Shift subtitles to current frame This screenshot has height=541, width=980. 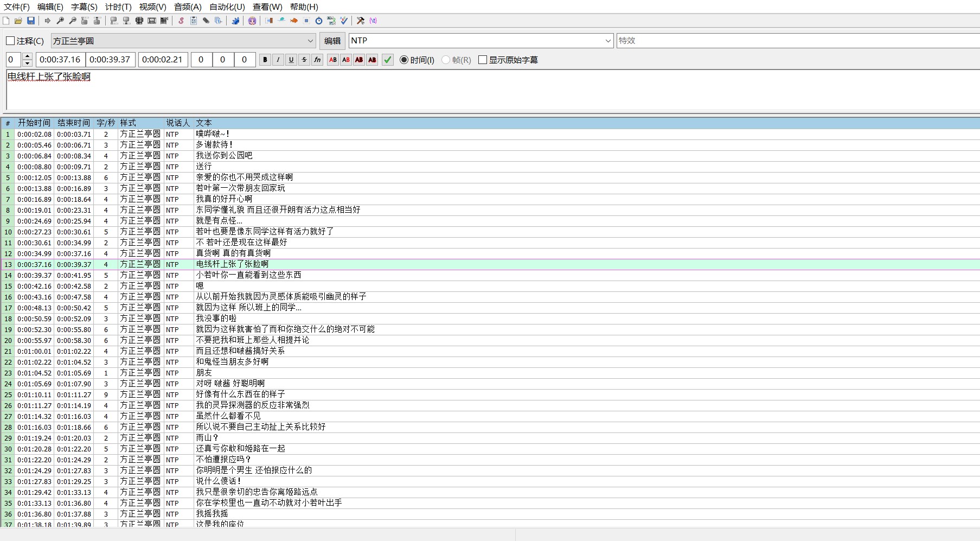[164, 21]
